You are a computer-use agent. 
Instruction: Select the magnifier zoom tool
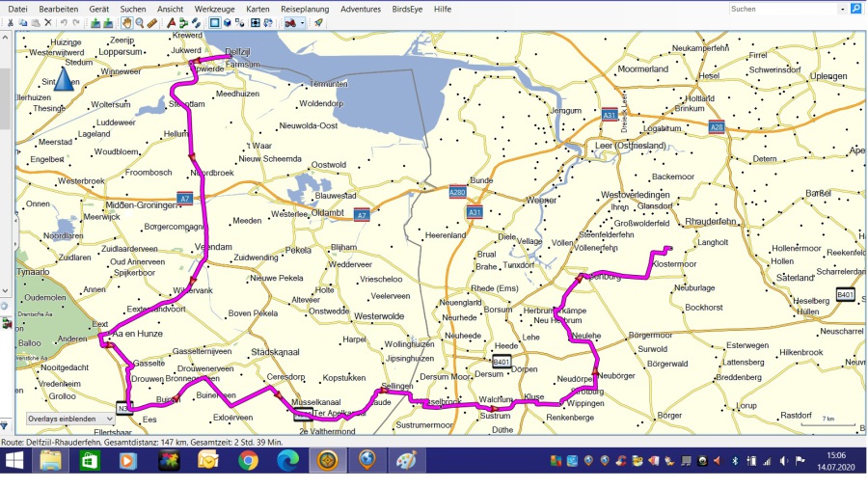coord(139,22)
